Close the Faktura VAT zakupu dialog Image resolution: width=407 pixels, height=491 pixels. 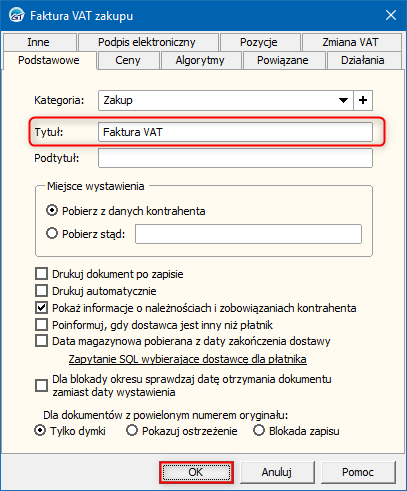pos(391,15)
